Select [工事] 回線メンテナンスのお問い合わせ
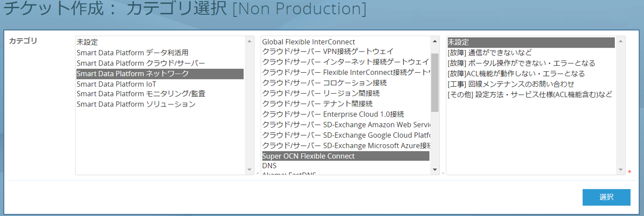 tap(511, 84)
